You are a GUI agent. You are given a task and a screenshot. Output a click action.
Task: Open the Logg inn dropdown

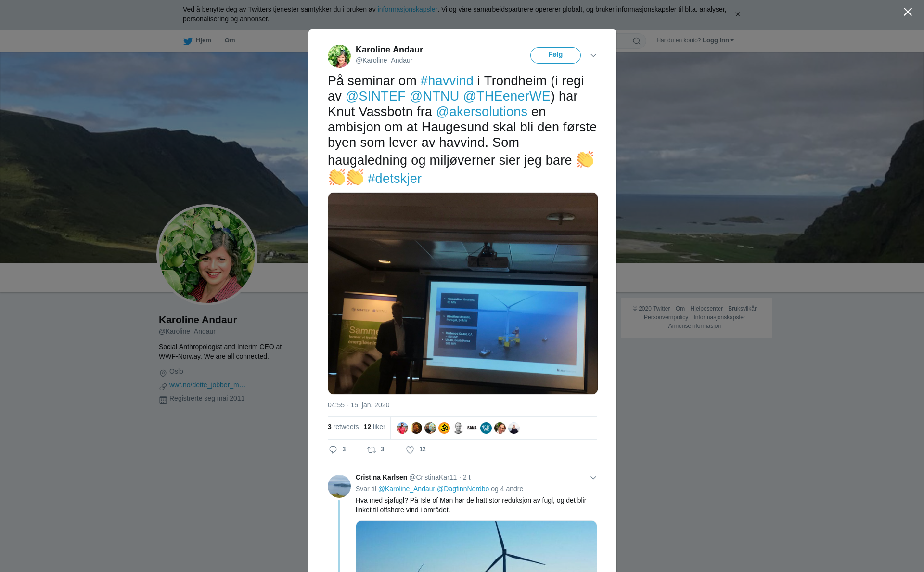pos(718,40)
